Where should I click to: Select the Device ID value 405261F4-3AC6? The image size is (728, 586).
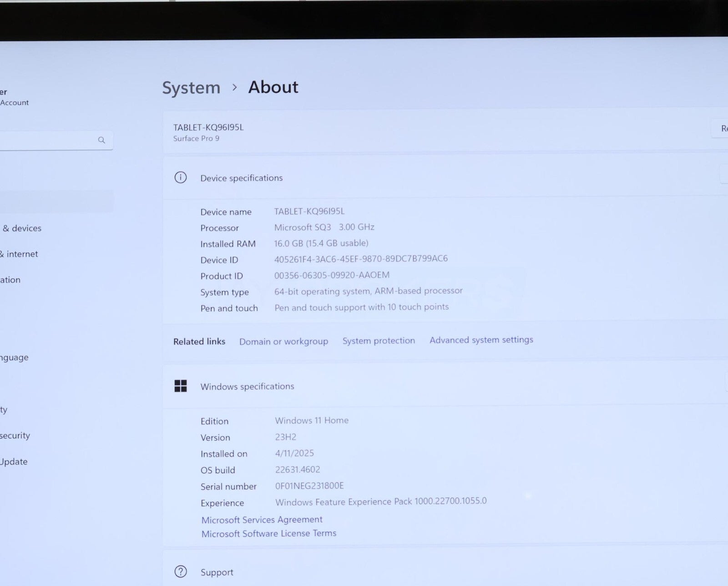click(x=361, y=259)
